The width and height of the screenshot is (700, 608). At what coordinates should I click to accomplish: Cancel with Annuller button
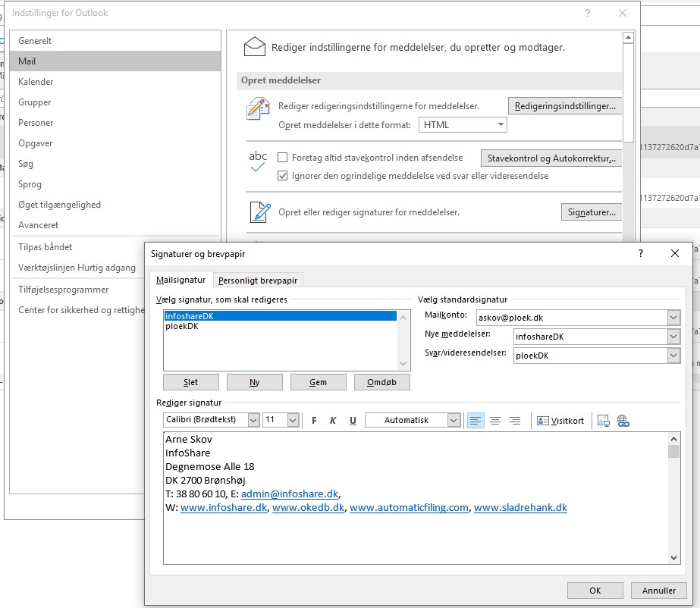(x=659, y=591)
